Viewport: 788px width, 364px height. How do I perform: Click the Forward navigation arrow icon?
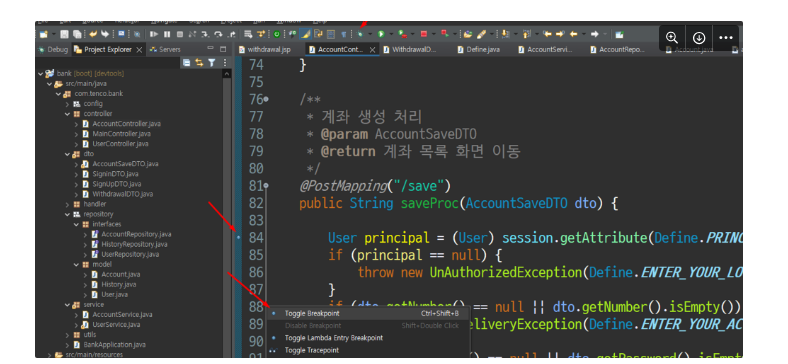(595, 34)
